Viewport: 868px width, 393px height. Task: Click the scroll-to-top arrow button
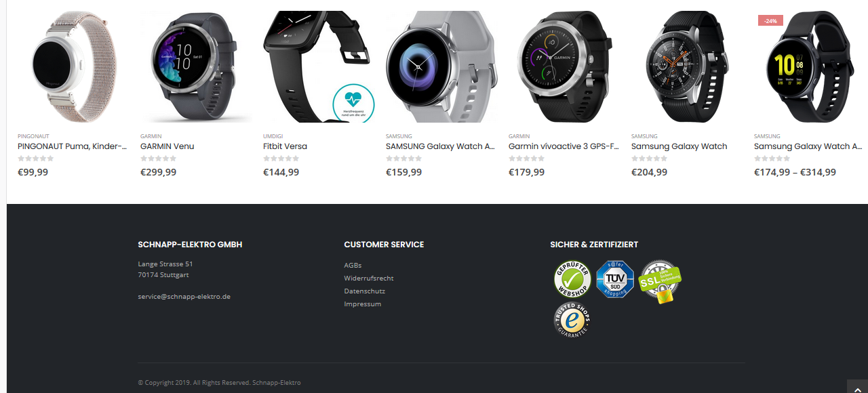858,386
